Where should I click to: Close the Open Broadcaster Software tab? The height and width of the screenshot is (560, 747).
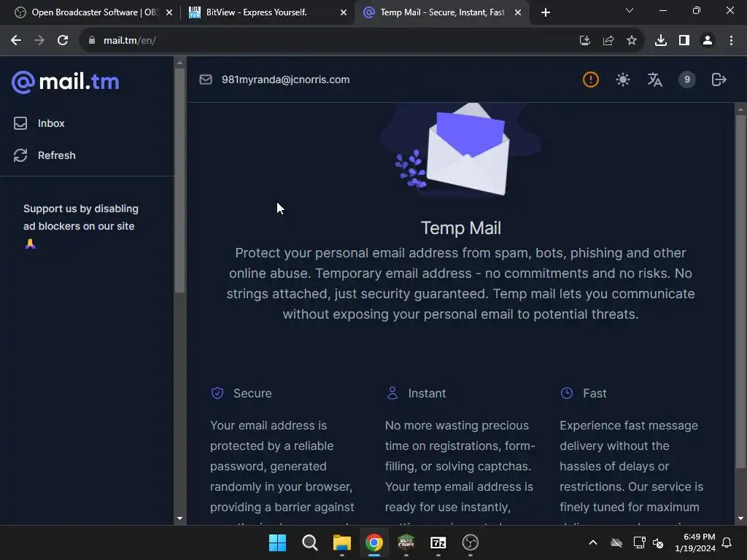(169, 13)
